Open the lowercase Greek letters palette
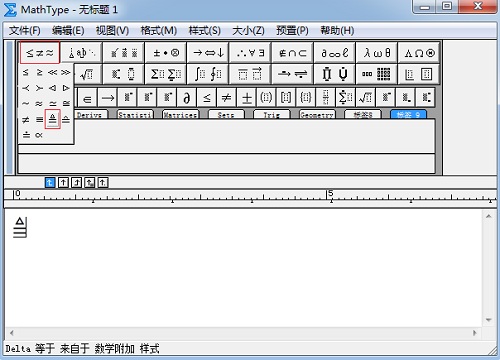This screenshot has width=500, height=360. 376,53
